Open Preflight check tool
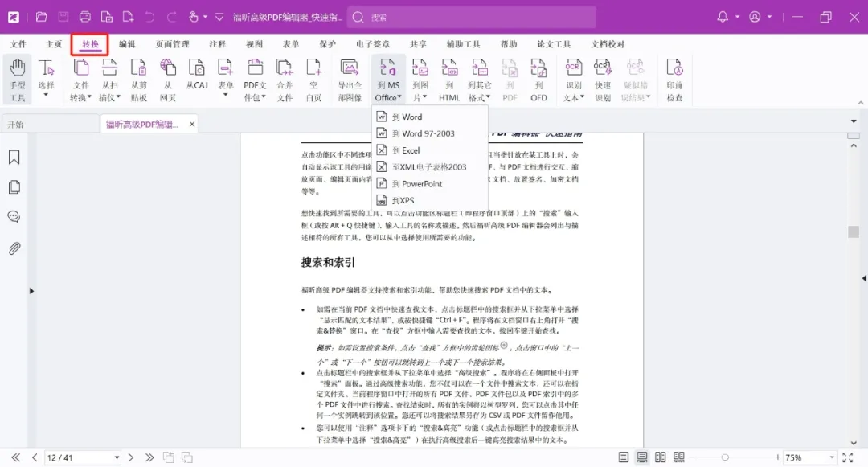 point(674,80)
